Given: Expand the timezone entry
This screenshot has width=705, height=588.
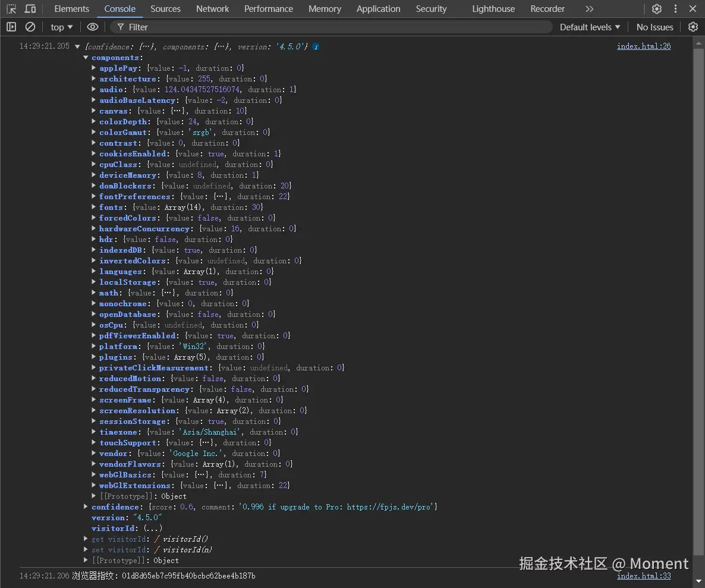Looking at the screenshot, I should click(93, 432).
